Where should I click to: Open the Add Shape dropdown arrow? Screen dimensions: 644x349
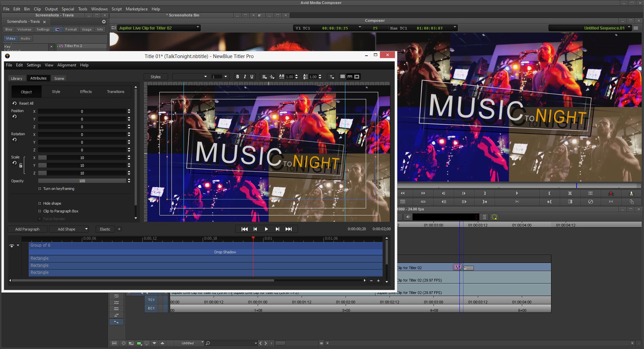pos(86,229)
